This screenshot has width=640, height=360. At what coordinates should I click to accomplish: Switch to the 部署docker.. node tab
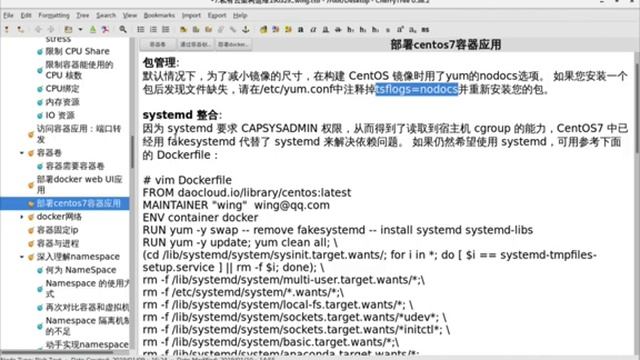coord(233,44)
